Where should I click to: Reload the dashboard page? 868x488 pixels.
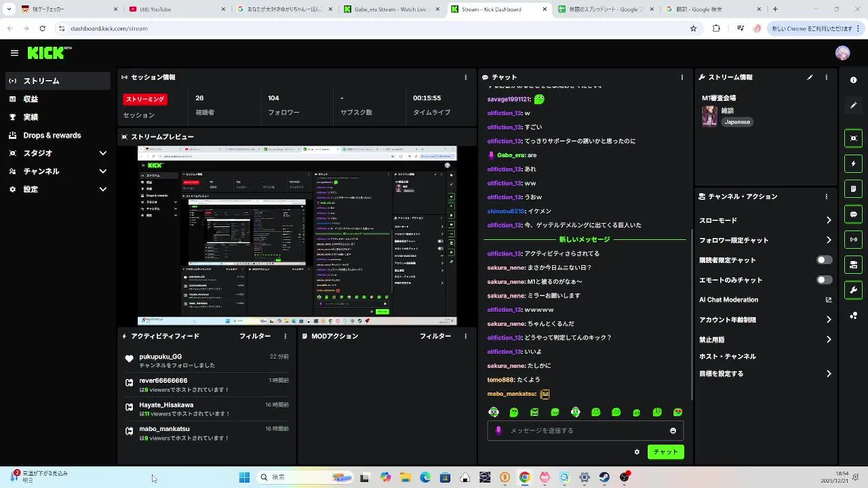[42, 28]
